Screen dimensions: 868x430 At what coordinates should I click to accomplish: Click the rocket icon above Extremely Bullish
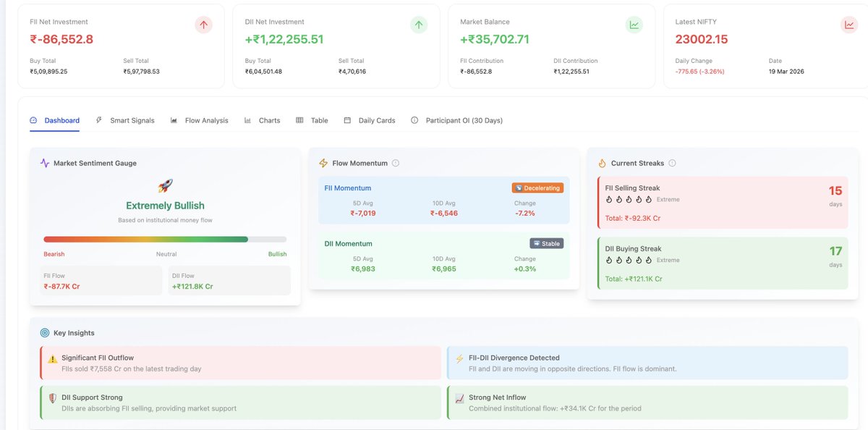tap(165, 186)
